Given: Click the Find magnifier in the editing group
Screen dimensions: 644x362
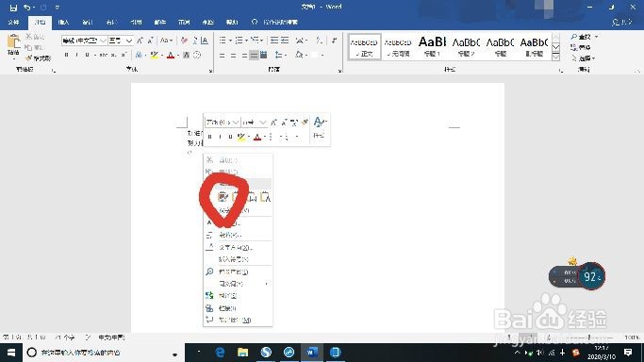Looking at the screenshot, I should coord(574,37).
